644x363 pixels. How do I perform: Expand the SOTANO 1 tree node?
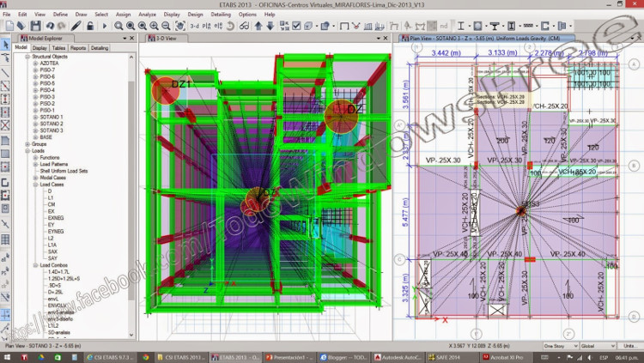click(x=35, y=117)
